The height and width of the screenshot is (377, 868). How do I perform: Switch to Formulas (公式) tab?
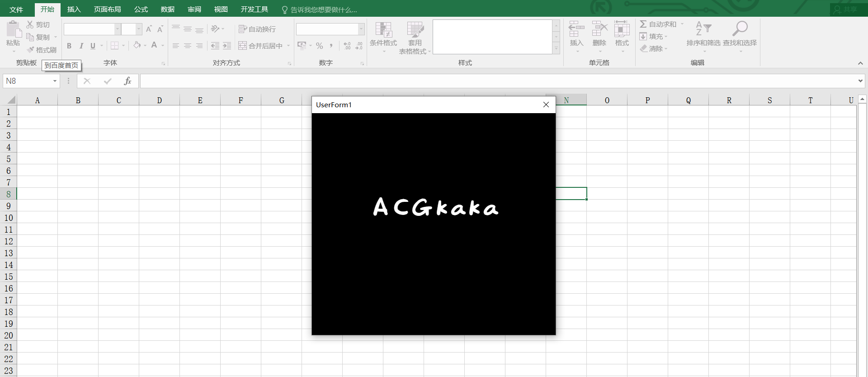141,10
